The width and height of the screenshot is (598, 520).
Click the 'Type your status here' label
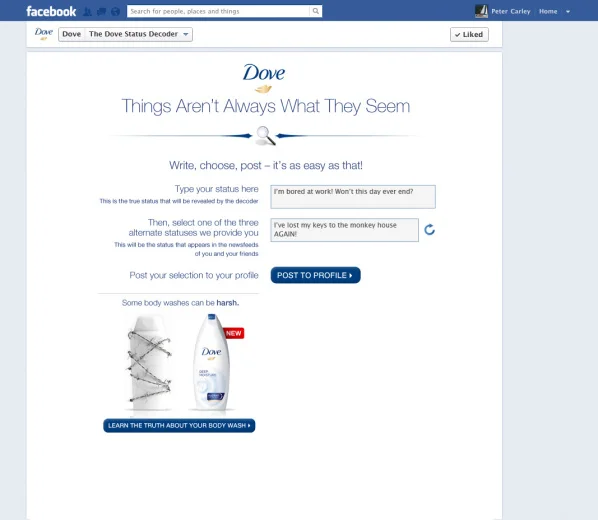coord(216,189)
